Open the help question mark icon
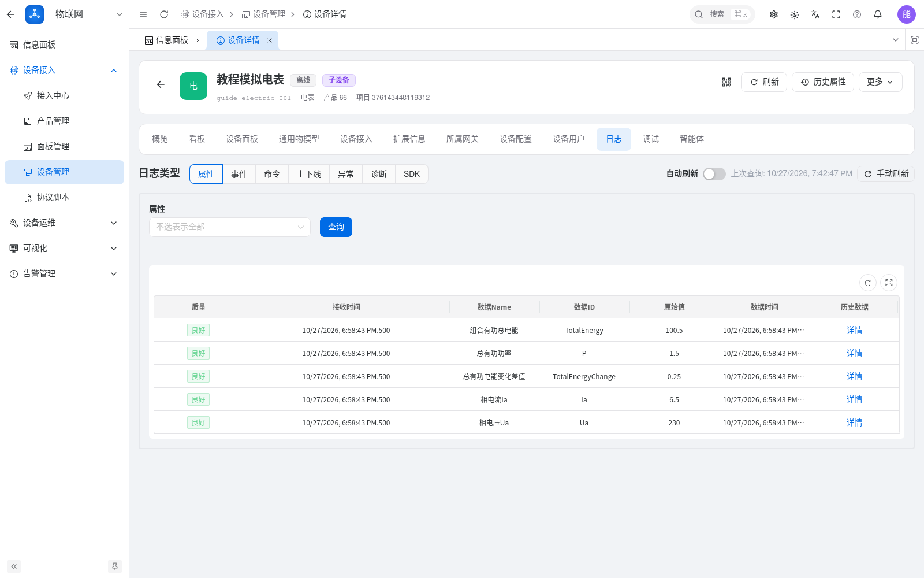 (857, 14)
